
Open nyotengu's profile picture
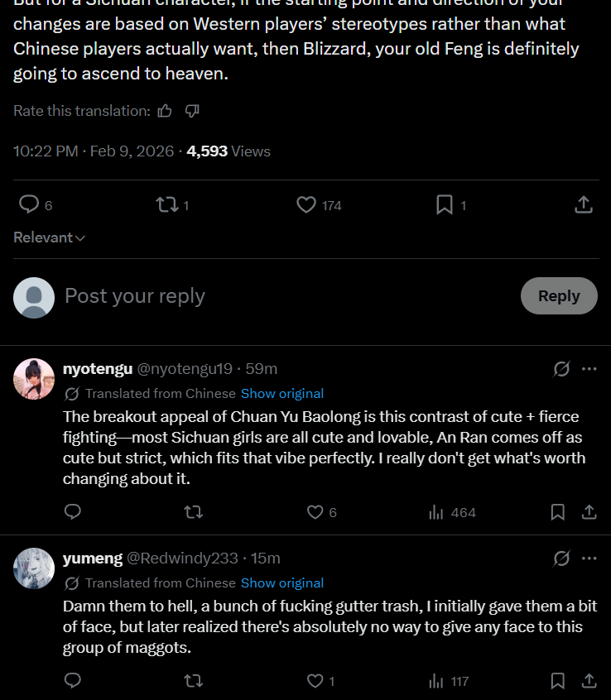[x=34, y=379]
